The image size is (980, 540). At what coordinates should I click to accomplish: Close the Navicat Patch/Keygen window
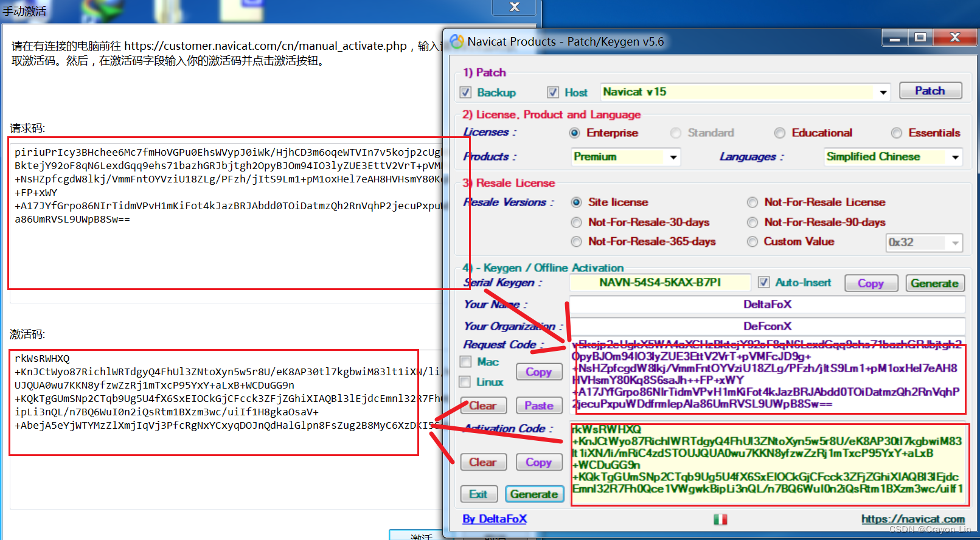[x=955, y=38]
